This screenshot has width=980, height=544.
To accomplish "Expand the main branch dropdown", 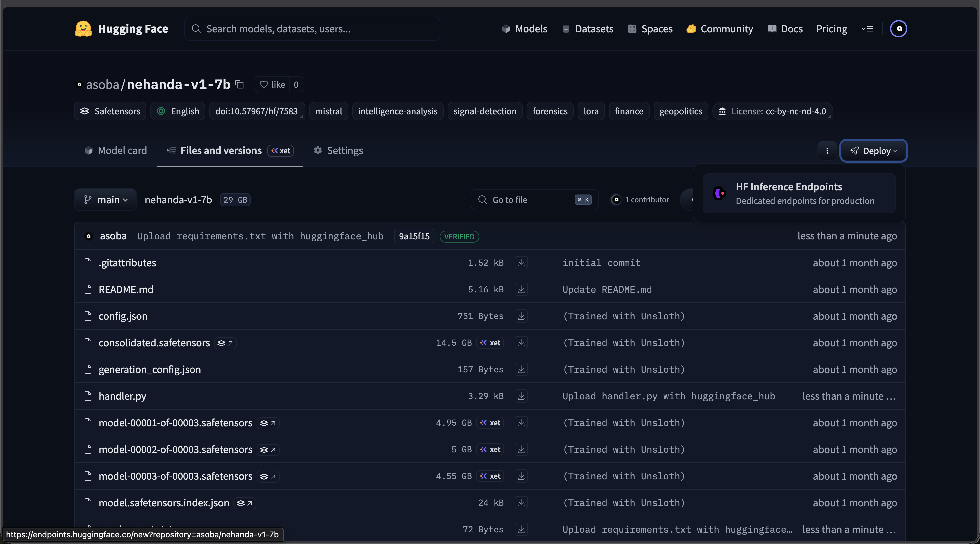I will coord(105,200).
